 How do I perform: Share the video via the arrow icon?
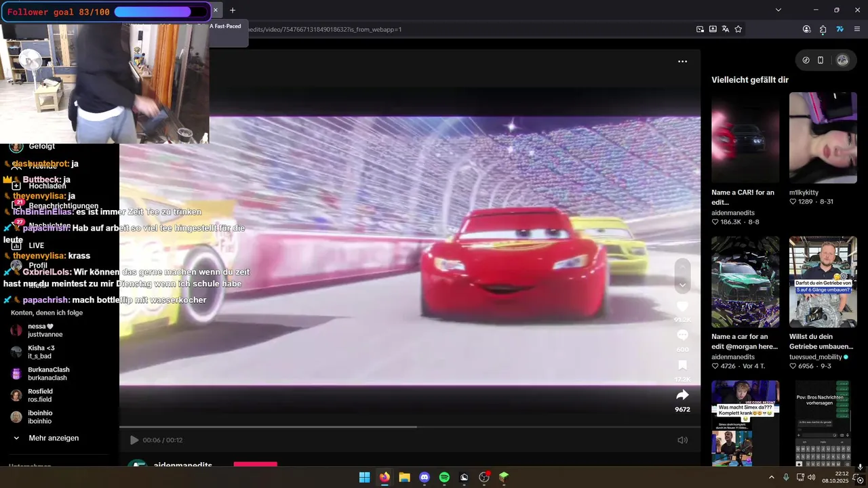[683, 394]
